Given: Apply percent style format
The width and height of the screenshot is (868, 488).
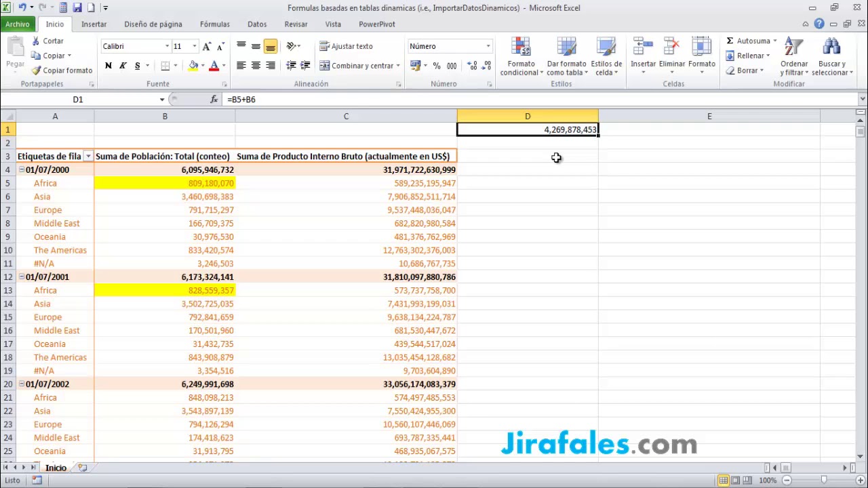Looking at the screenshot, I should tap(437, 66).
